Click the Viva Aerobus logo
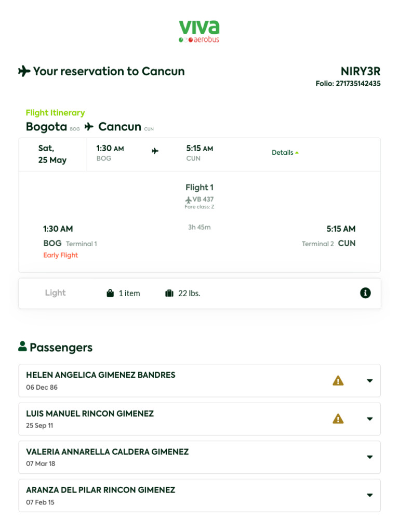This screenshot has width=399, height=532. pyautogui.click(x=199, y=32)
